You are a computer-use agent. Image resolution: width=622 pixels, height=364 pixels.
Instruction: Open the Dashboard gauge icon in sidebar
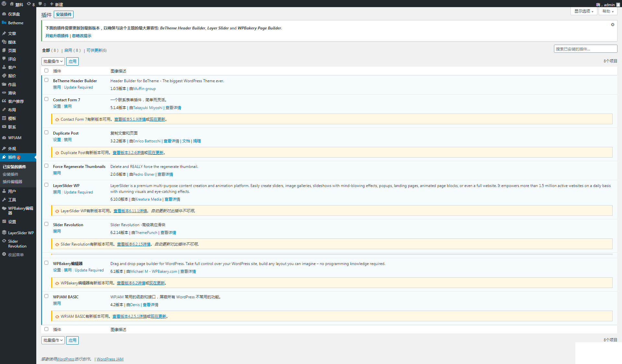(x=4, y=14)
